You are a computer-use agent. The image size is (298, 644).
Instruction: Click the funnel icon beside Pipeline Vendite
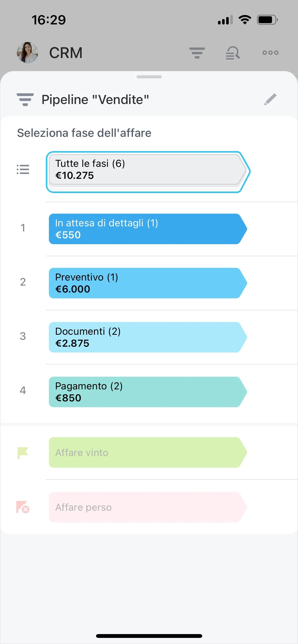point(25,99)
